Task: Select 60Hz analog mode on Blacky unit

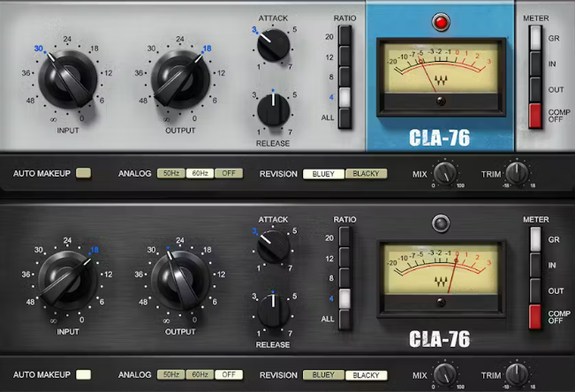Action: pyautogui.click(x=200, y=374)
